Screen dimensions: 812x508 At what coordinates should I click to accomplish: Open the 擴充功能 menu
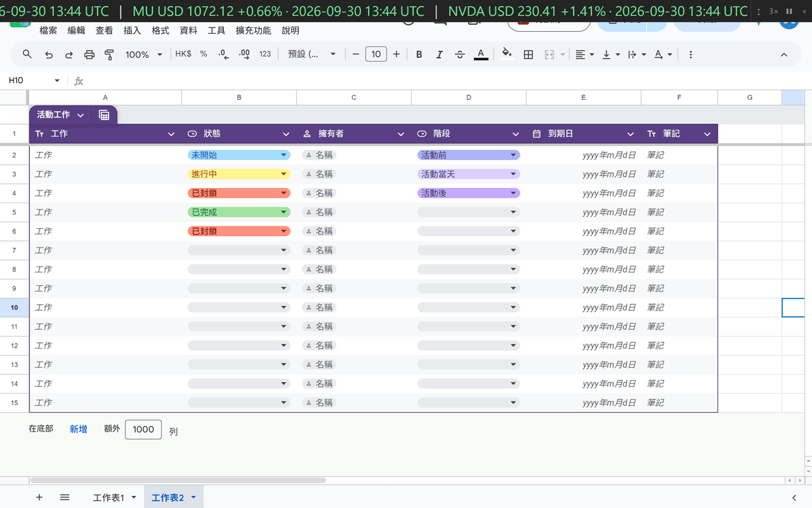pos(253,30)
